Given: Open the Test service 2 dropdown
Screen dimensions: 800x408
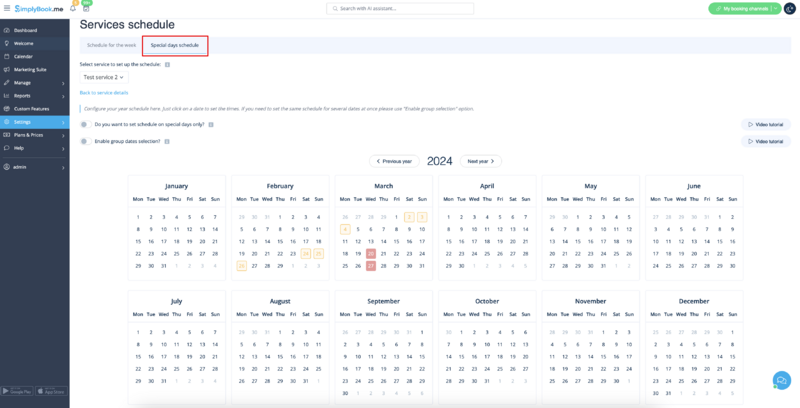Looking at the screenshot, I should click(104, 77).
